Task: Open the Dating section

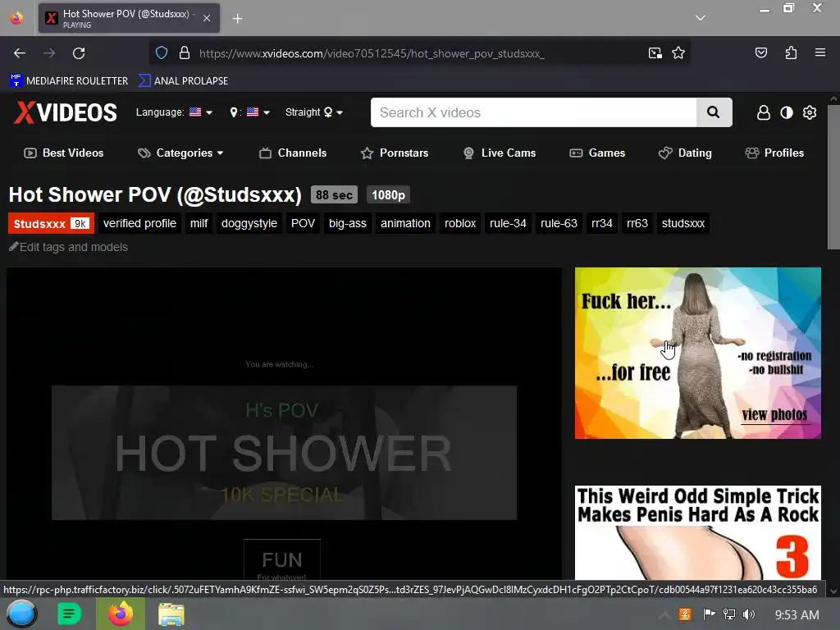Action: [685, 153]
